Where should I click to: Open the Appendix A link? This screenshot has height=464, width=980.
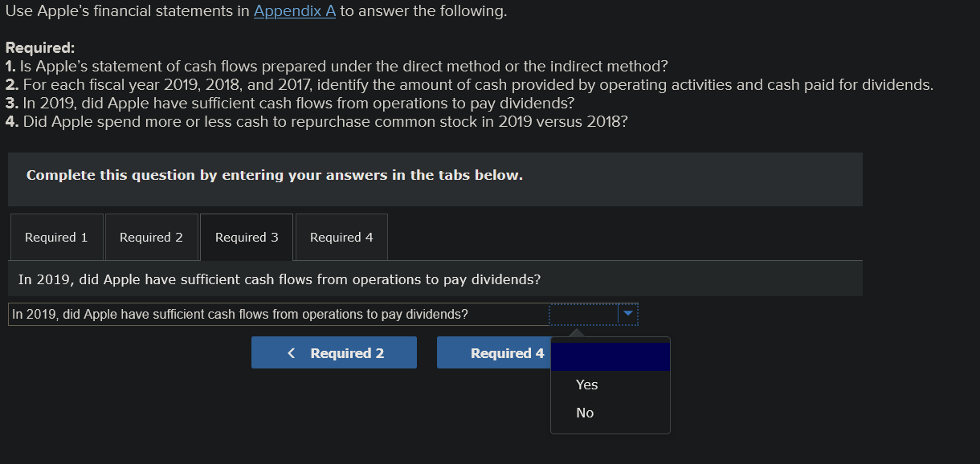pyautogui.click(x=295, y=12)
